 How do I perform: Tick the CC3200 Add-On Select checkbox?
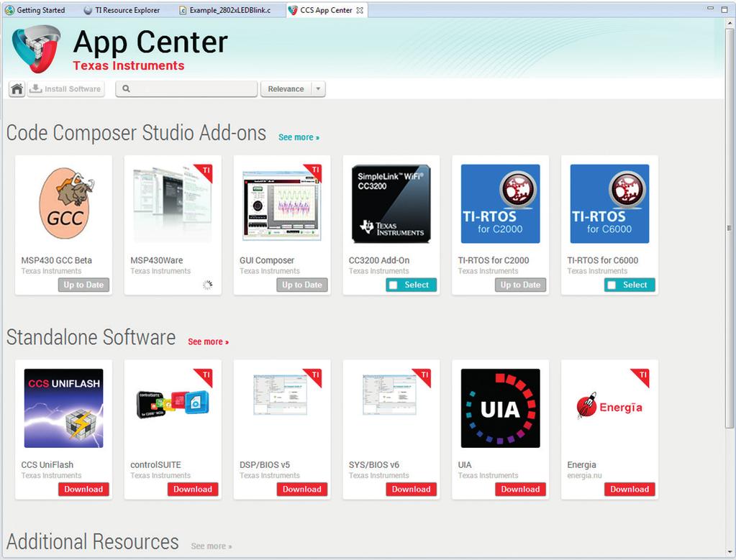(394, 285)
